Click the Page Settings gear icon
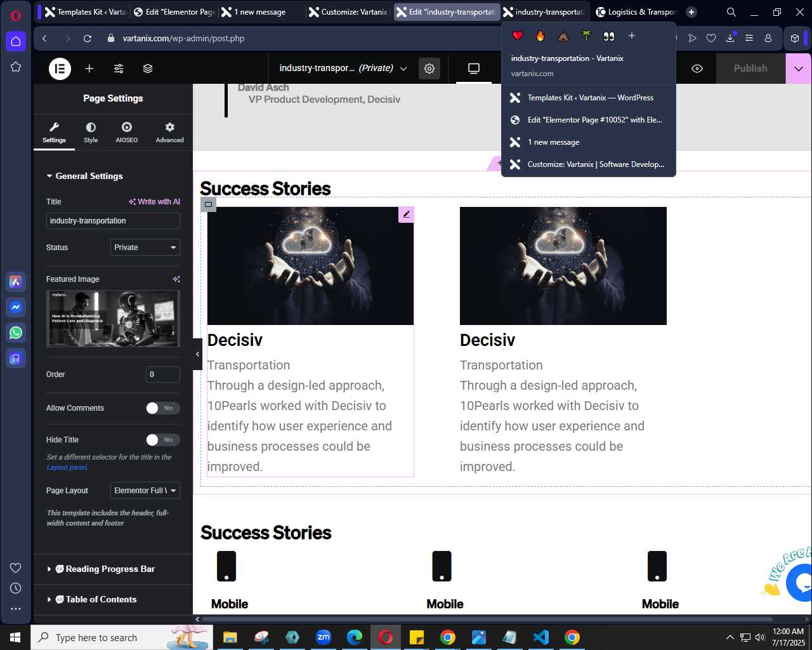 pyautogui.click(x=429, y=69)
